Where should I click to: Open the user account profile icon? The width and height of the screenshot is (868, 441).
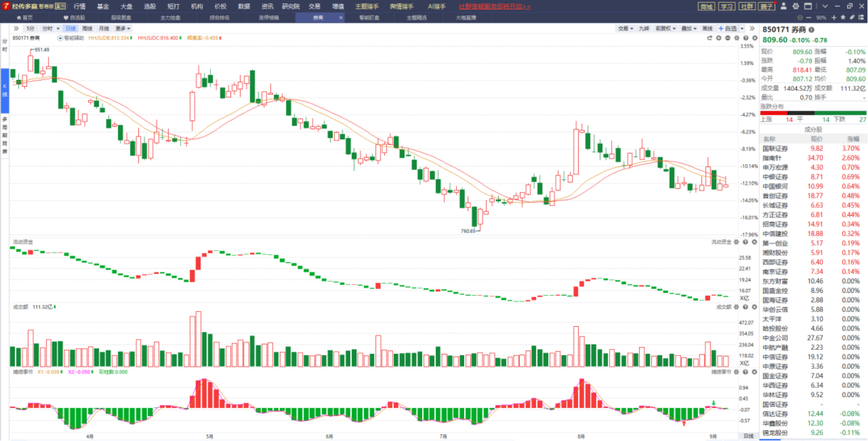coord(784,6)
